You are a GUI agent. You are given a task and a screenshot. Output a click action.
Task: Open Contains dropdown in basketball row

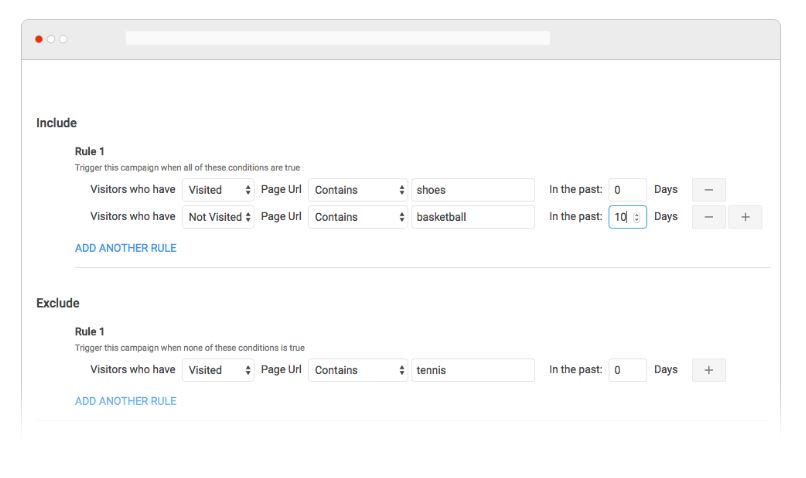(358, 217)
